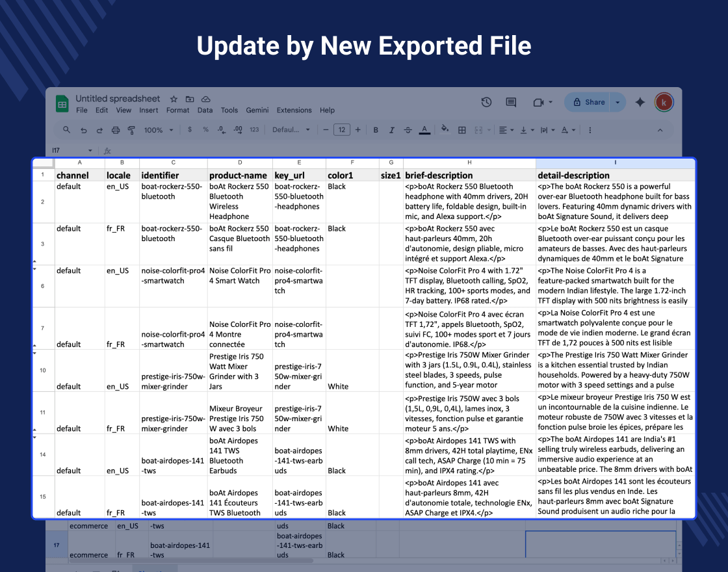This screenshot has height=572, width=728.
Task: Collapse the toolbar with the chevron
Action: [660, 131]
